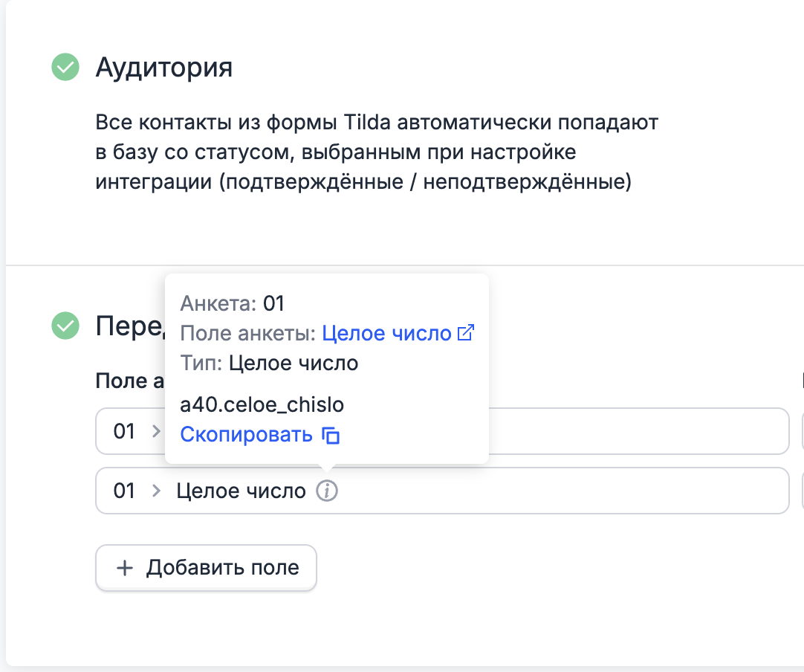Open the 01 Целое число field selector
The height and width of the screenshot is (672, 804).
[442, 491]
